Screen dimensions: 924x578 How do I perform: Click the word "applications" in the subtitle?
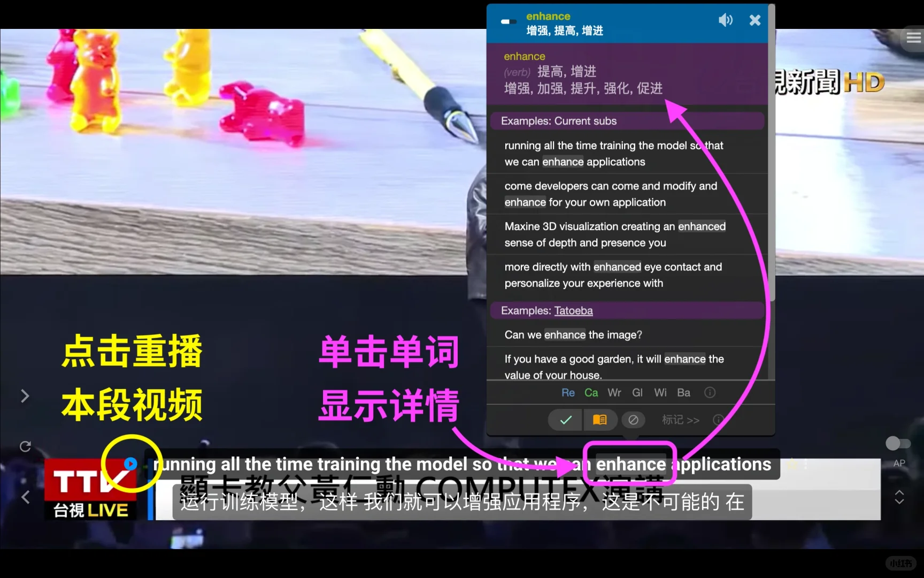(x=721, y=465)
